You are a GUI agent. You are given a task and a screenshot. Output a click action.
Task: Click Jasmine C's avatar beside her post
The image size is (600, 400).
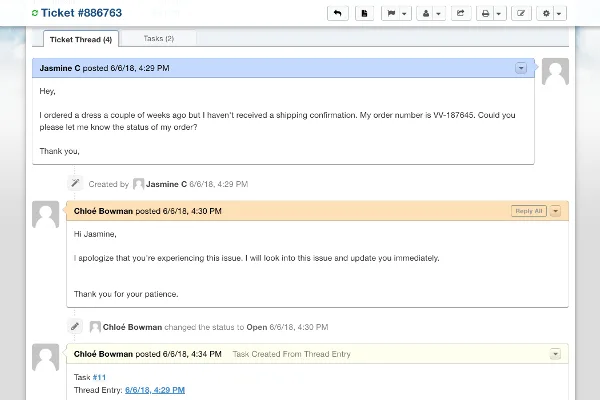[x=555, y=72]
